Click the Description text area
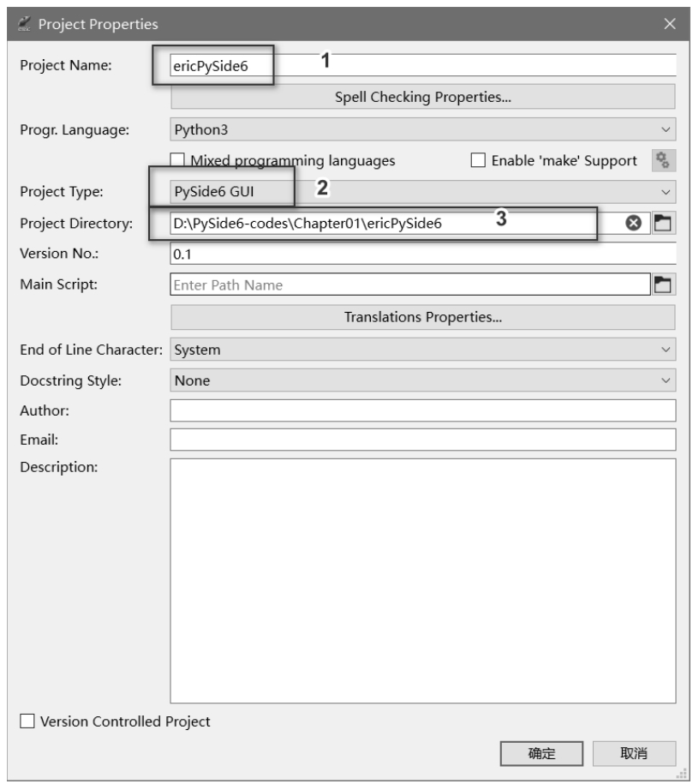 pos(422,581)
